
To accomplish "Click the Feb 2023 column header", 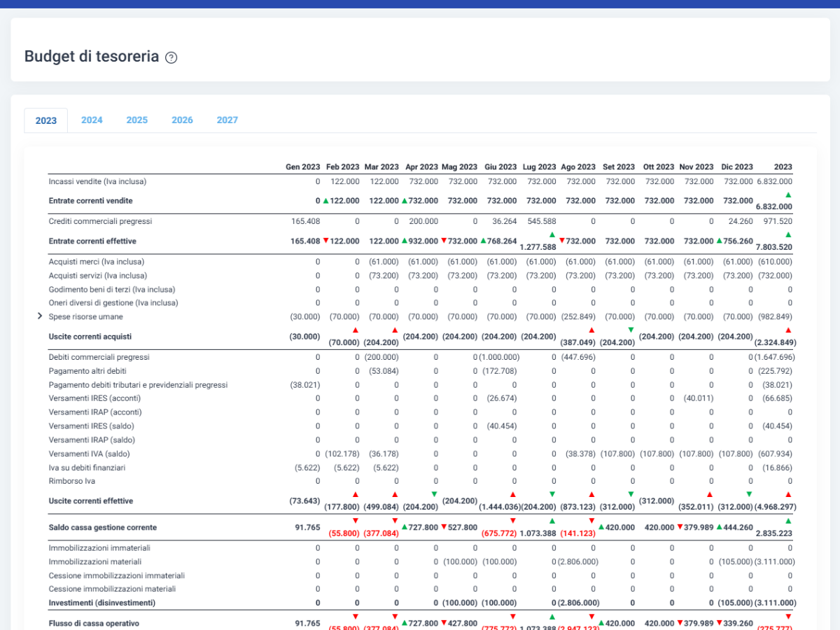I will [342, 167].
